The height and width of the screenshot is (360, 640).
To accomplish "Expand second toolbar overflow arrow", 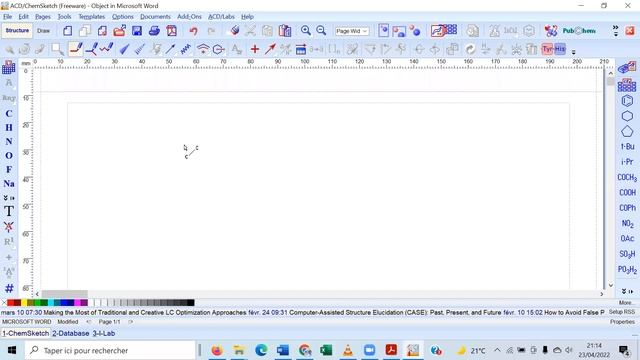I will point(573,52).
